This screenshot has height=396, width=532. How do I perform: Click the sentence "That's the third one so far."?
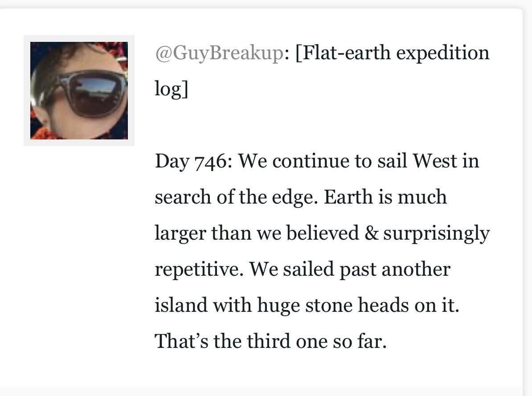click(x=270, y=341)
